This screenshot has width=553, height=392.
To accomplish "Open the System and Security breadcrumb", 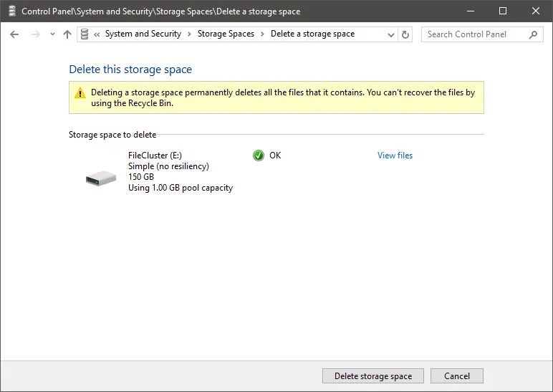I will point(143,34).
